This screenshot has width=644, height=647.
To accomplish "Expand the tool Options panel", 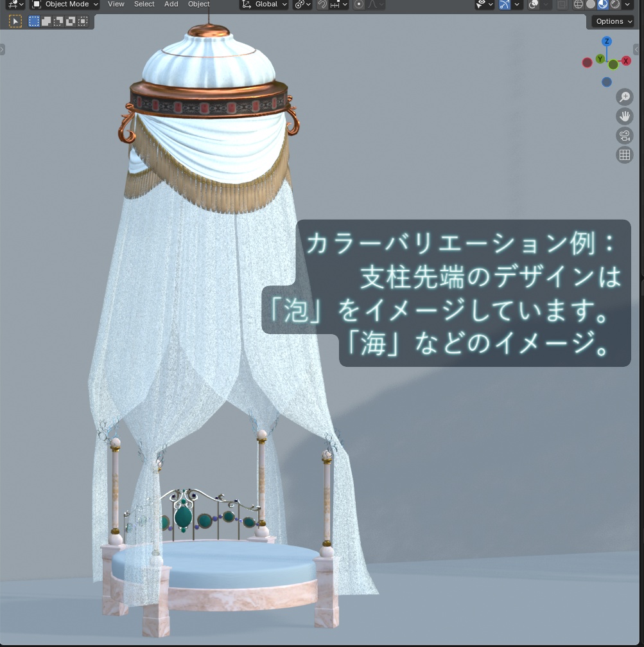I will (x=612, y=21).
